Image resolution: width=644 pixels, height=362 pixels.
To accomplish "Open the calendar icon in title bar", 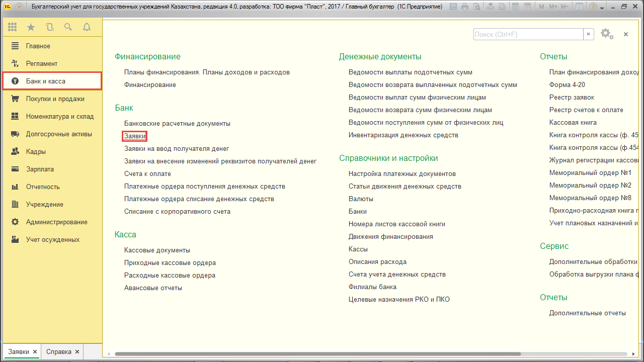I will [527, 7].
